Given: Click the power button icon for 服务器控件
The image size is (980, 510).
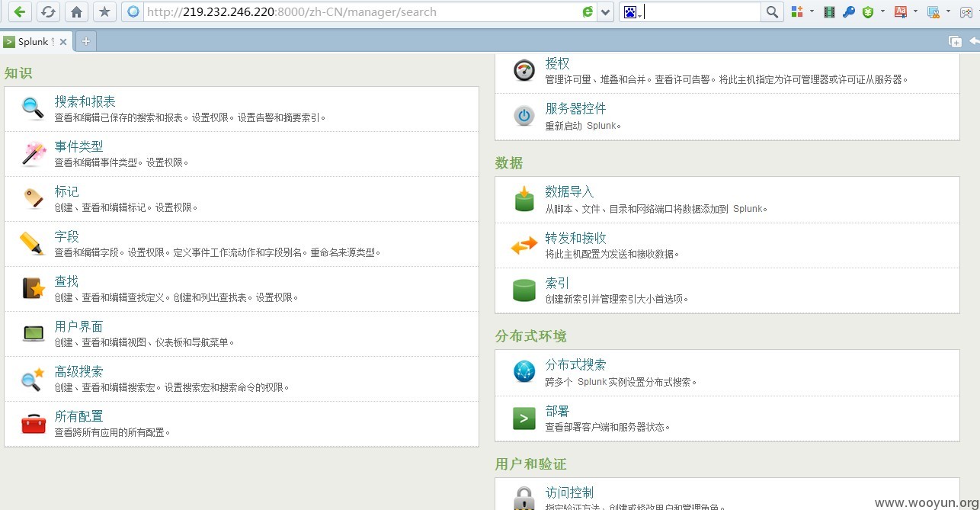Looking at the screenshot, I should [524, 116].
